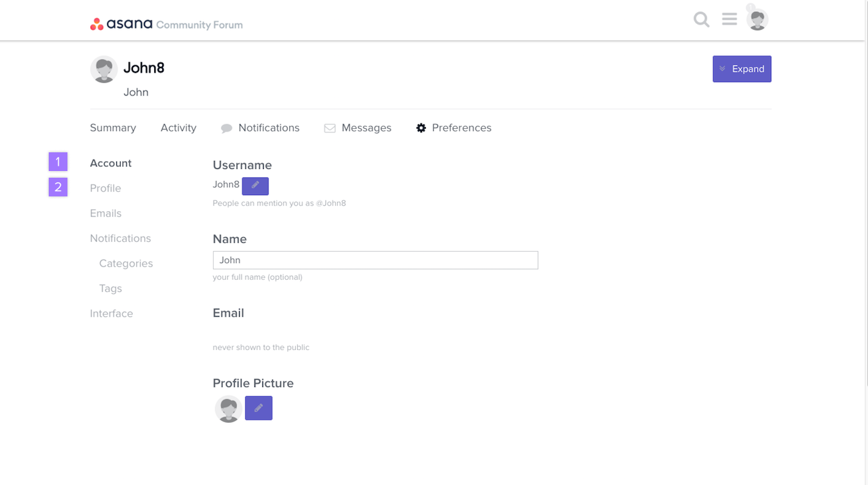The image size is (868, 485).
Task: Click John8's avatar beside the profile name
Action: tap(103, 69)
